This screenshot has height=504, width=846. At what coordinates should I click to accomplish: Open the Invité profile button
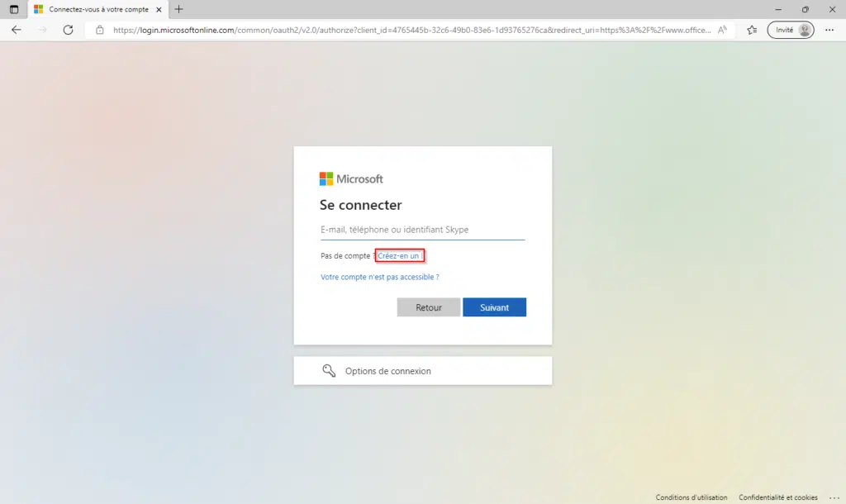(x=791, y=31)
